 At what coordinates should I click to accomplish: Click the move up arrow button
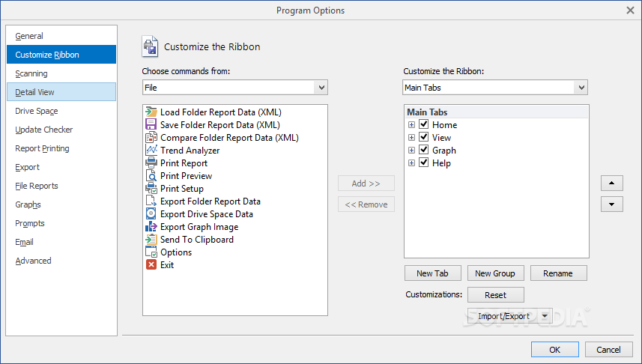tap(612, 183)
